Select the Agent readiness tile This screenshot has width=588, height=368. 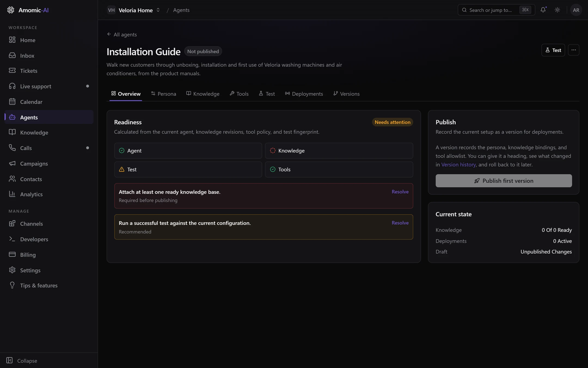[x=188, y=150]
